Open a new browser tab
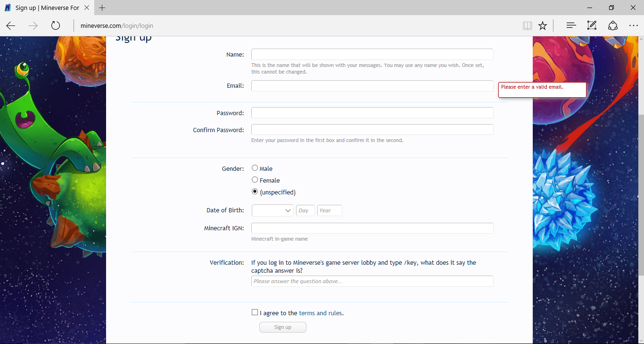This screenshot has width=644, height=344. pos(102,8)
